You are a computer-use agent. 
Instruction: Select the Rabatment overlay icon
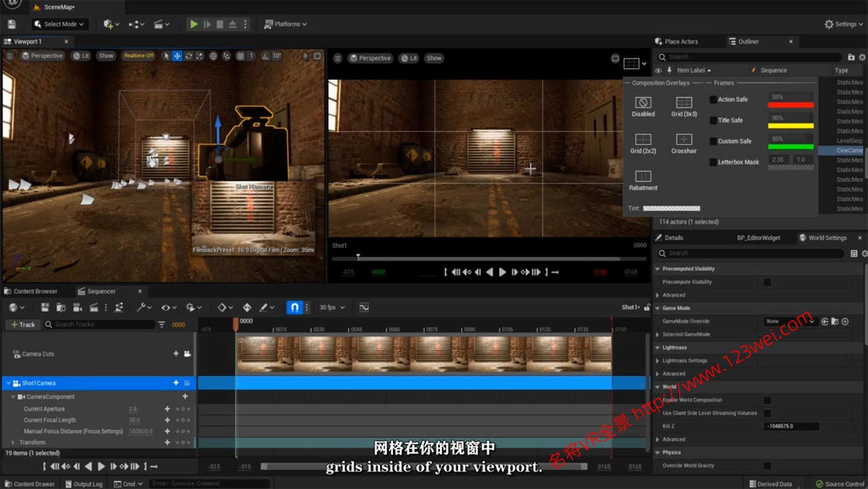coord(643,177)
